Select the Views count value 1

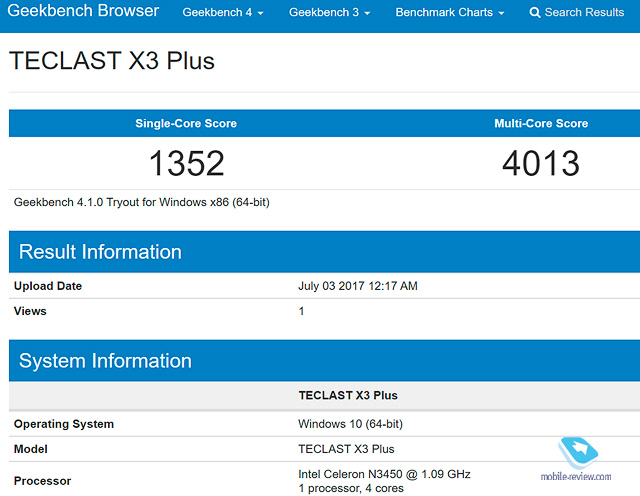point(301,311)
